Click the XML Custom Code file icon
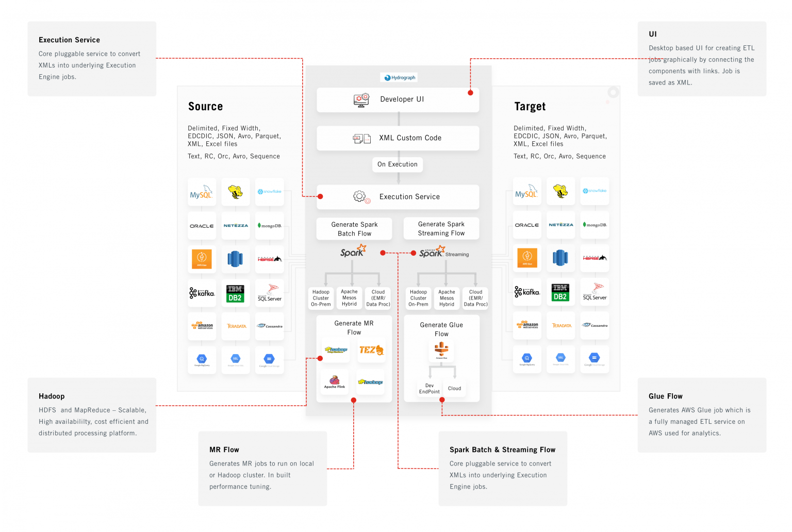 [361, 138]
